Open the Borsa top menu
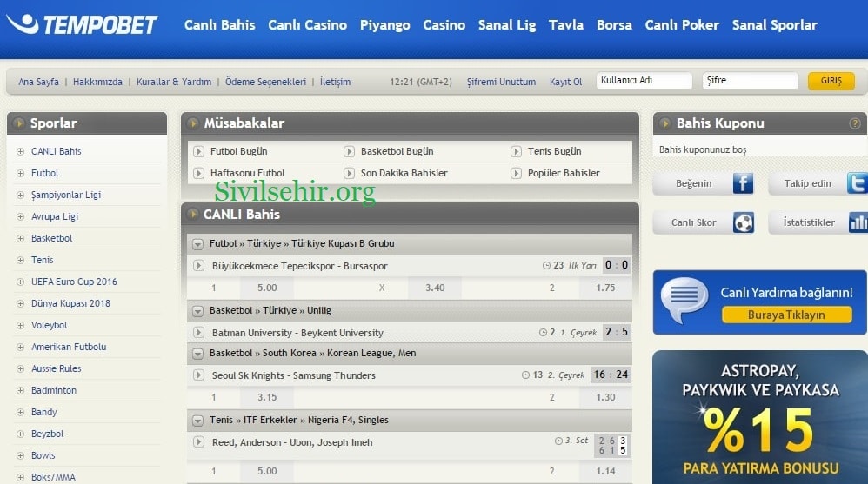868x484 pixels. (614, 25)
